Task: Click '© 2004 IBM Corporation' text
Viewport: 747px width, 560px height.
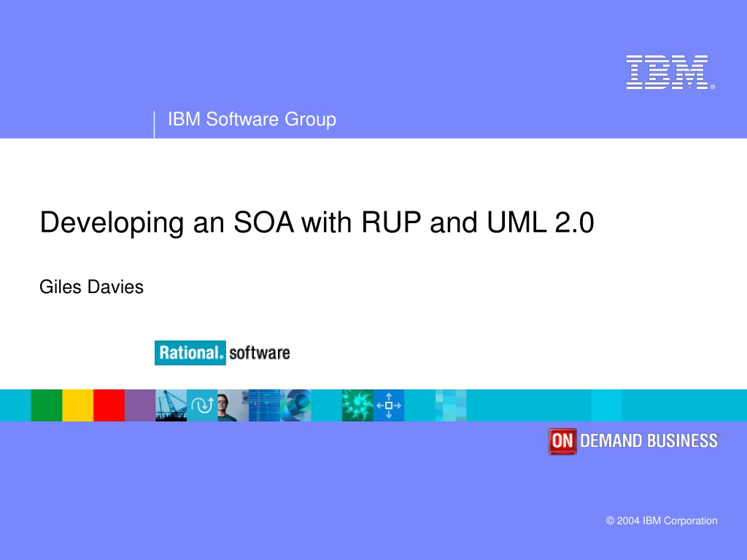Action: (x=662, y=521)
